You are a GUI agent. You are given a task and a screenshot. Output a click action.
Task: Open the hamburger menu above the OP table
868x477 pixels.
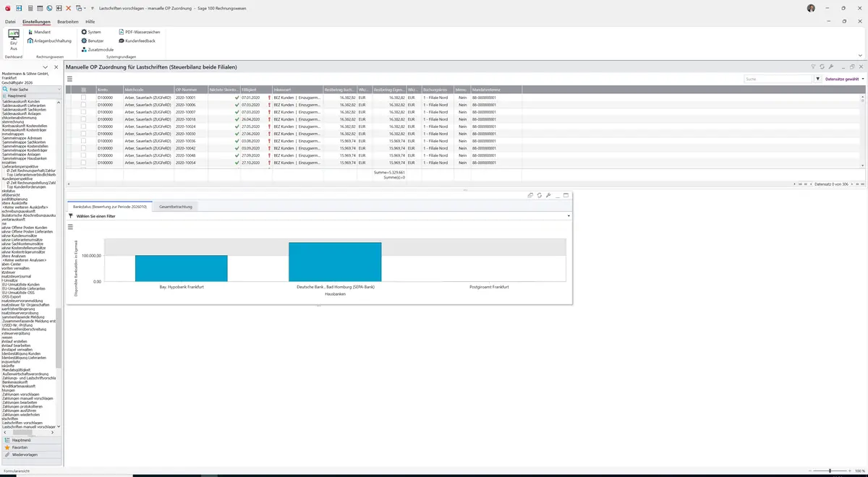point(70,79)
